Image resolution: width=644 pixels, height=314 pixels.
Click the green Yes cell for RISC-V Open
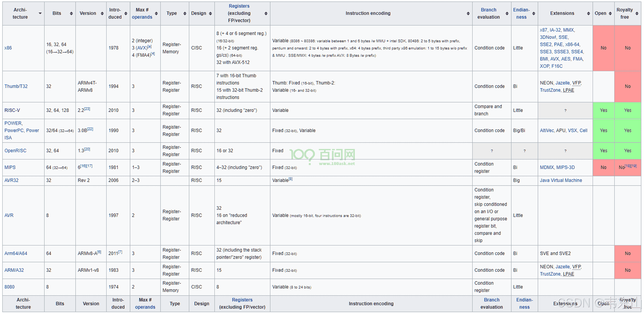coord(603,110)
